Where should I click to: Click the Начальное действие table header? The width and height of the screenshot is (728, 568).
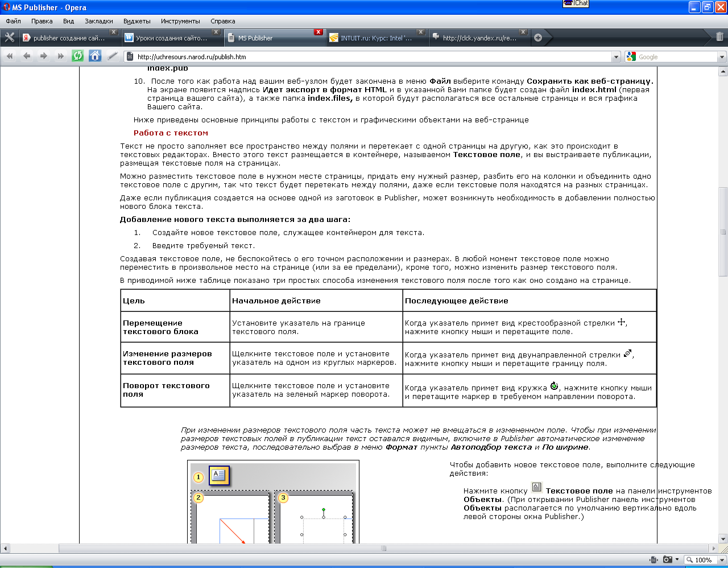(x=316, y=301)
